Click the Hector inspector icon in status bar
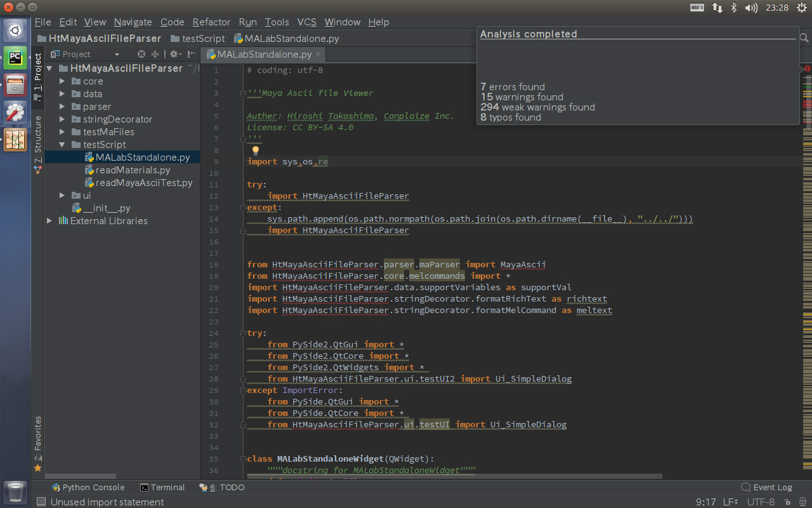The image size is (812, 508). 801,502
